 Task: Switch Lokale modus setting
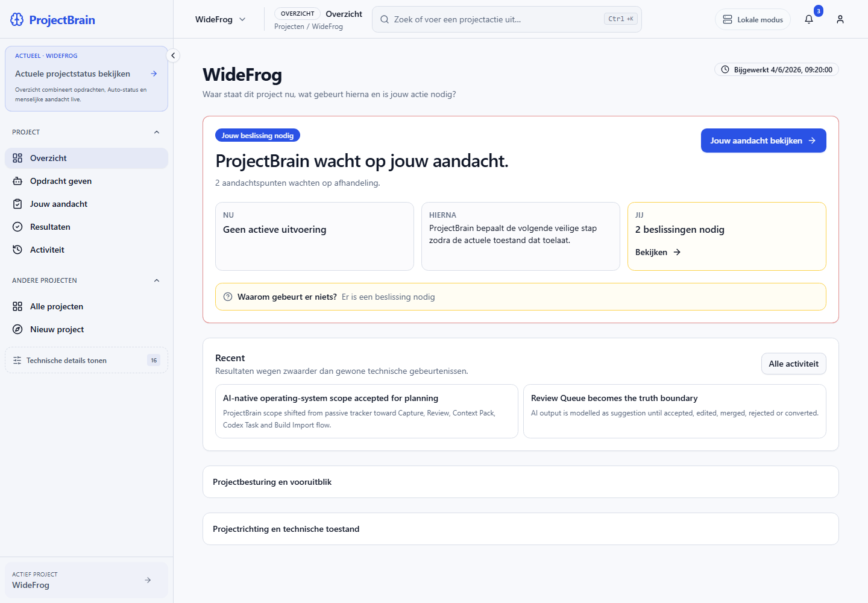point(752,19)
